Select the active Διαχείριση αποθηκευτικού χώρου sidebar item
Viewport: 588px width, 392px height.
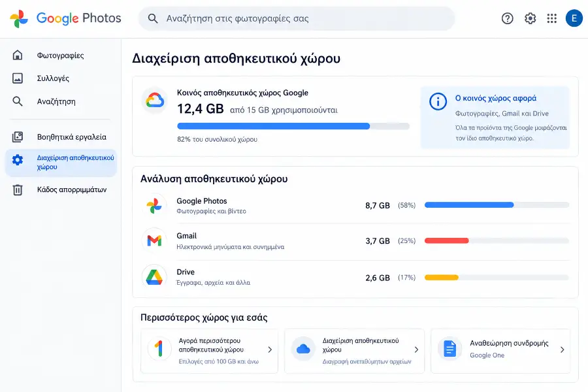click(x=61, y=163)
